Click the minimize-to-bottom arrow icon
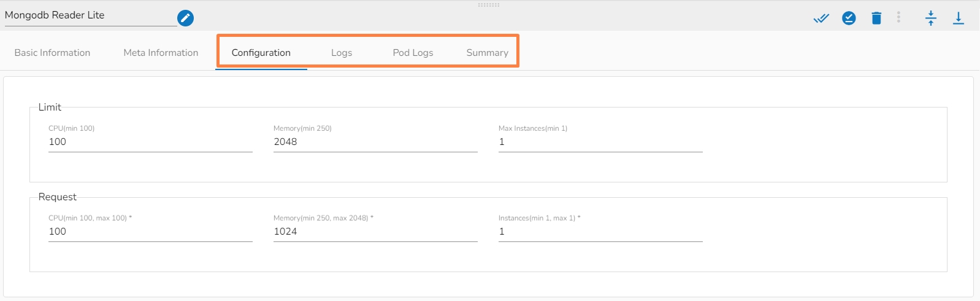The width and height of the screenshot is (980, 301). click(958, 18)
